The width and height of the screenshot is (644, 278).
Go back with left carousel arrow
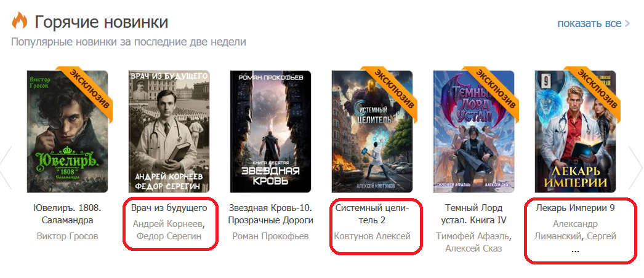pos(6,168)
